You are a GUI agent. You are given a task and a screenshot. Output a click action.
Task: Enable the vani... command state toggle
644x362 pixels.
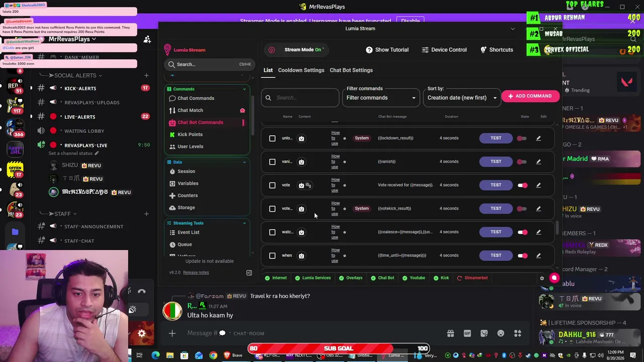tap(522, 161)
